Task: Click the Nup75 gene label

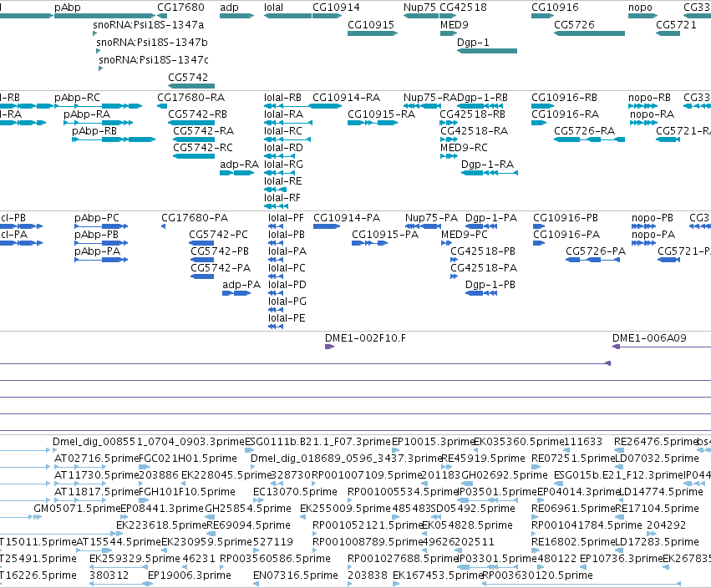Action: click(420, 8)
